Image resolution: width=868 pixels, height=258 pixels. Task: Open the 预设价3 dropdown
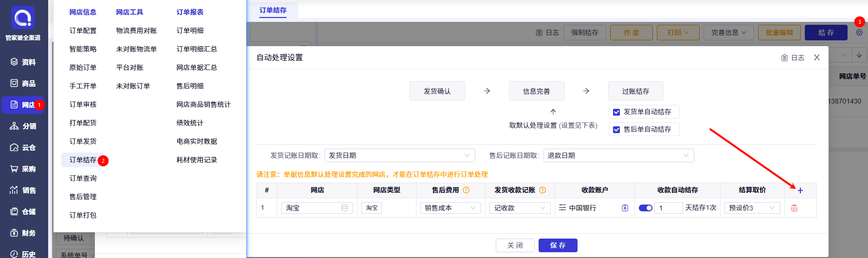point(752,208)
